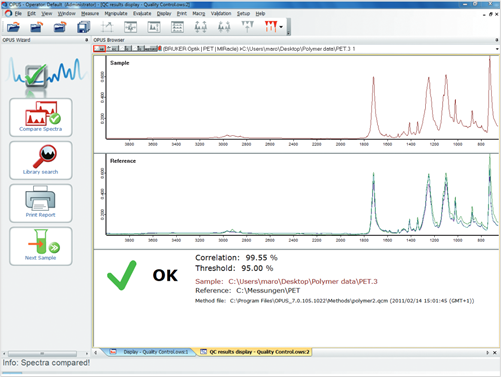Viewport: 501px width, 377px height.
Task: Go to Next Sample in the wizard
Action: 41,246
